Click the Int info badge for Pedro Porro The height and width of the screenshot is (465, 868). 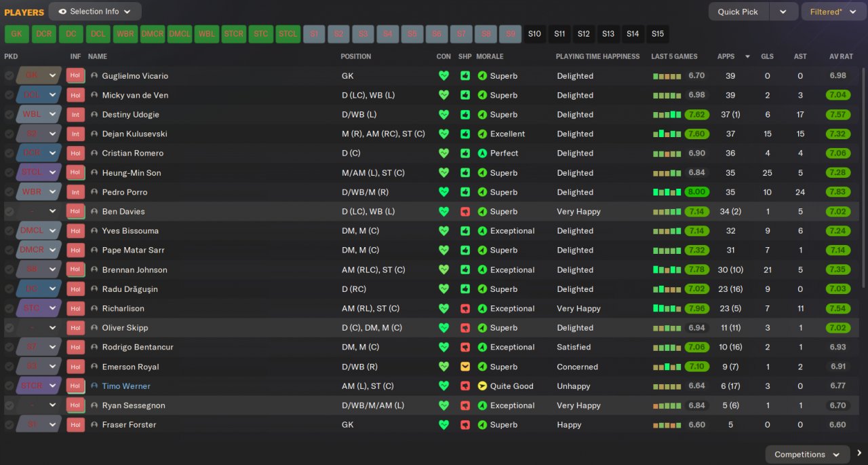[75, 192]
